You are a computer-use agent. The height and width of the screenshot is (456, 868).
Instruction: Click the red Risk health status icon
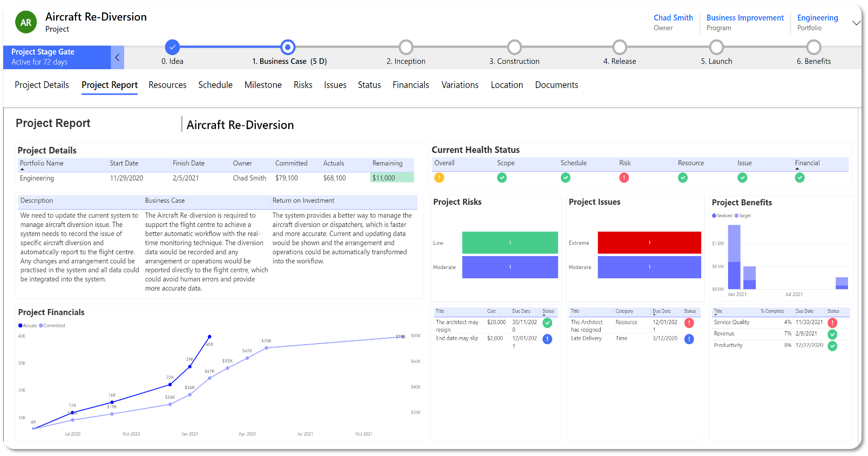[624, 178]
